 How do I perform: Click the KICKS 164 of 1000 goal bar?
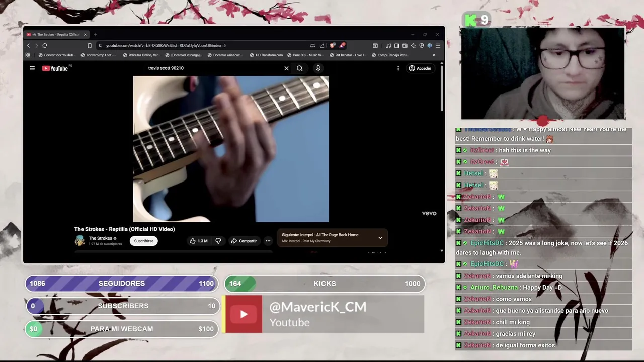coord(325,284)
